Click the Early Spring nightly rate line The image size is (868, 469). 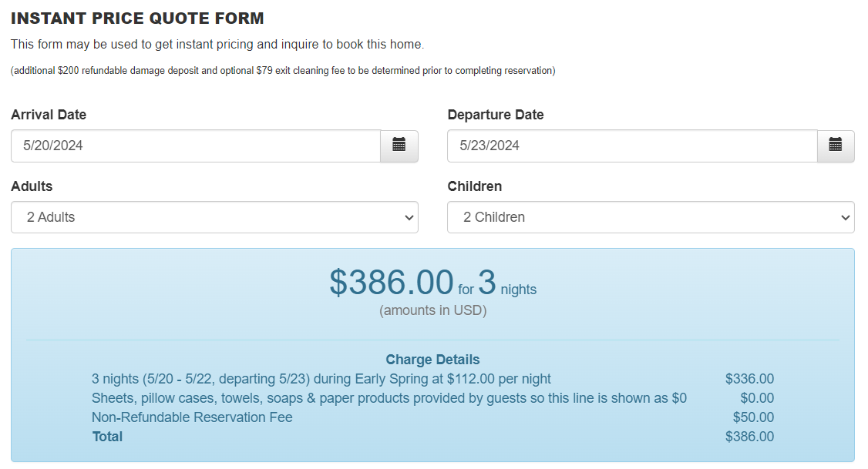[x=321, y=379]
